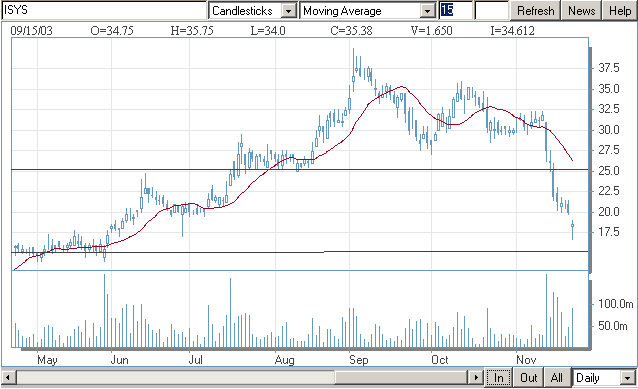
Task: Click the empty second parameter field
Action: coord(491,10)
